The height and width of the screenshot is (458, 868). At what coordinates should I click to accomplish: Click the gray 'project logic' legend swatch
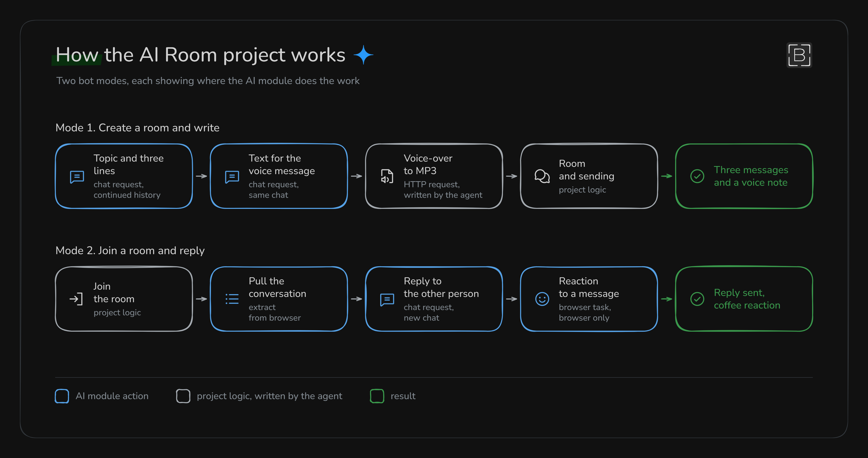click(x=183, y=396)
